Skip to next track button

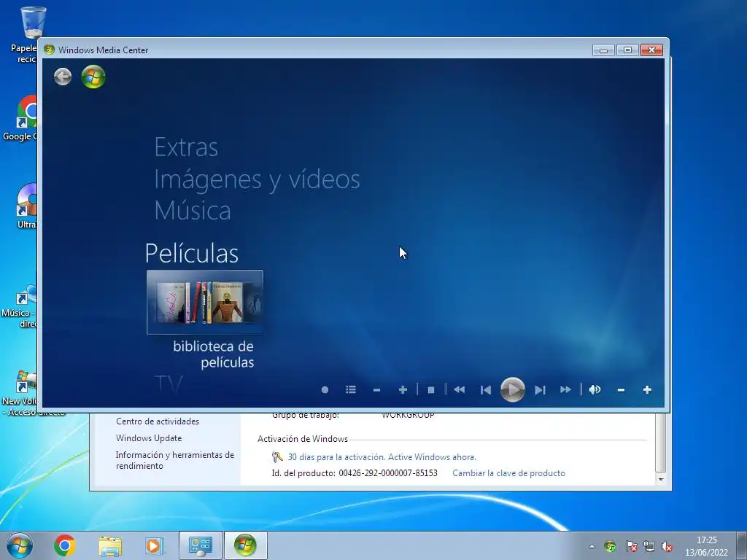click(x=539, y=390)
